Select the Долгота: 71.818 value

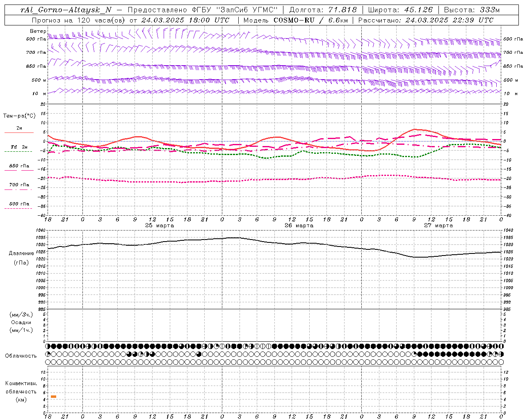(x=323, y=10)
